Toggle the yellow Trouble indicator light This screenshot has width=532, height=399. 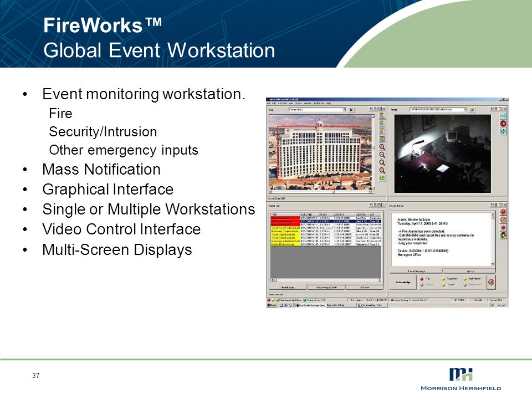point(443,285)
